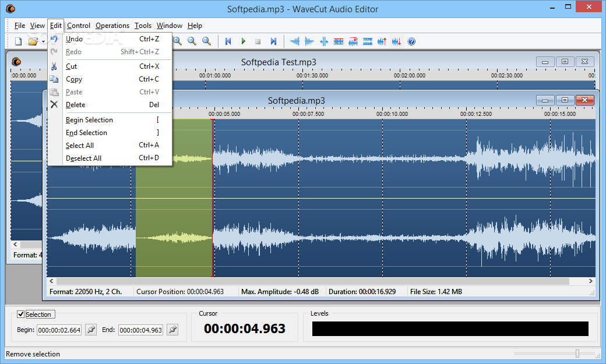Click the Zoom in magnifier icon

[177, 41]
